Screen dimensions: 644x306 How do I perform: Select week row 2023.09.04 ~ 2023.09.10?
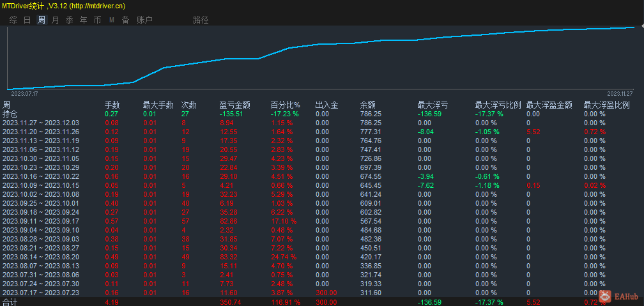[x=41, y=230]
